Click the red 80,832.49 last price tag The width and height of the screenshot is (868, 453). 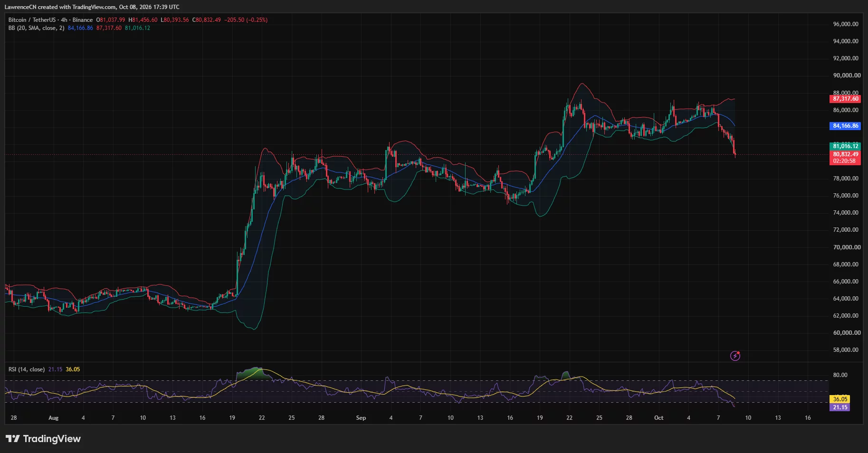pyautogui.click(x=846, y=154)
